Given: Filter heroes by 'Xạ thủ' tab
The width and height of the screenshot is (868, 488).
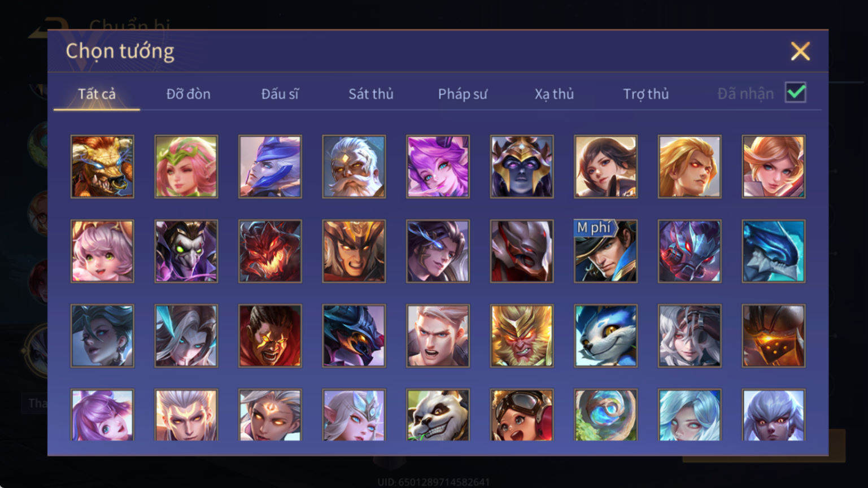Looking at the screenshot, I should pyautogui.click(x=554, y=94).
